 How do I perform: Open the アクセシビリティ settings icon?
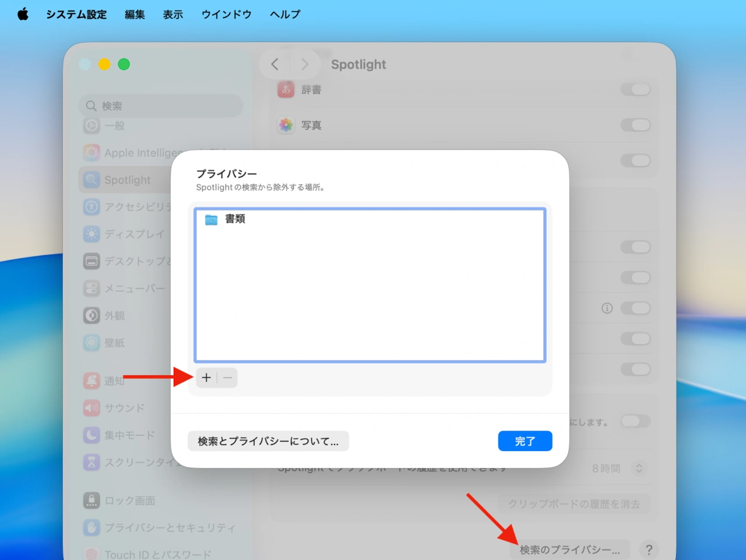(92, 206)
